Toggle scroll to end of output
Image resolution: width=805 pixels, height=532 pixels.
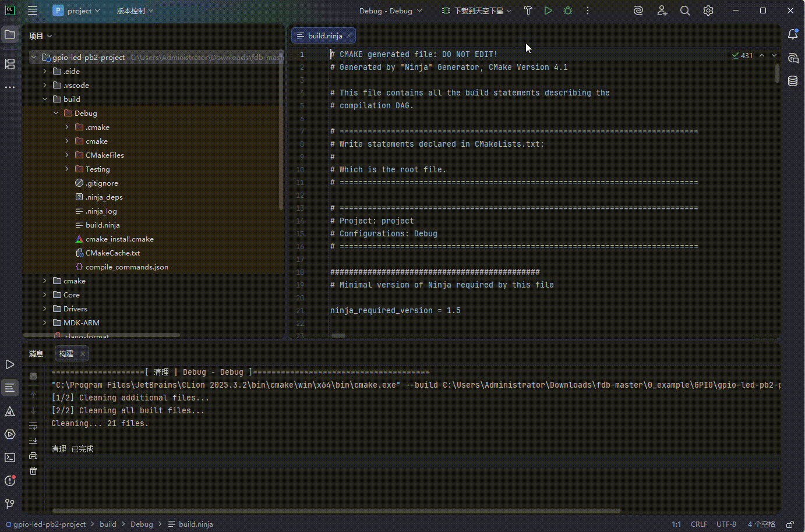(33, 441)
